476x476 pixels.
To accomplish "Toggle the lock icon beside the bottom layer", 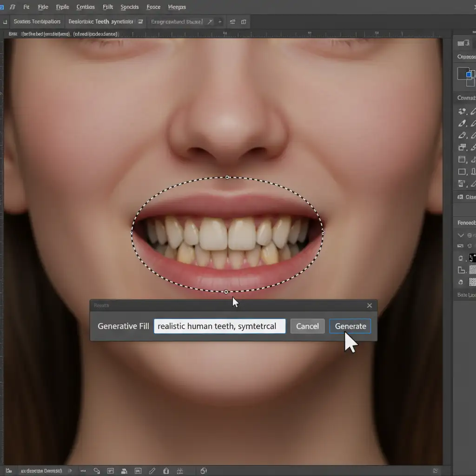I will coord(461,282).
